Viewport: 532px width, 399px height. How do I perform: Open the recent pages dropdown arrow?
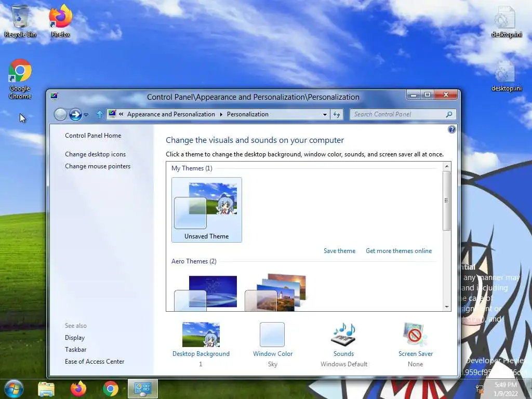[86, 115]
